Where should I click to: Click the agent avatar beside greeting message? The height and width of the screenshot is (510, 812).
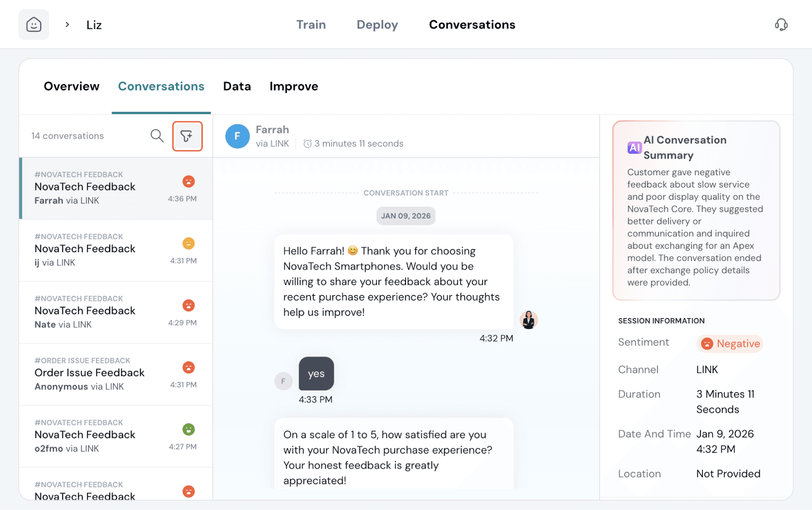(x=528, y=320)
